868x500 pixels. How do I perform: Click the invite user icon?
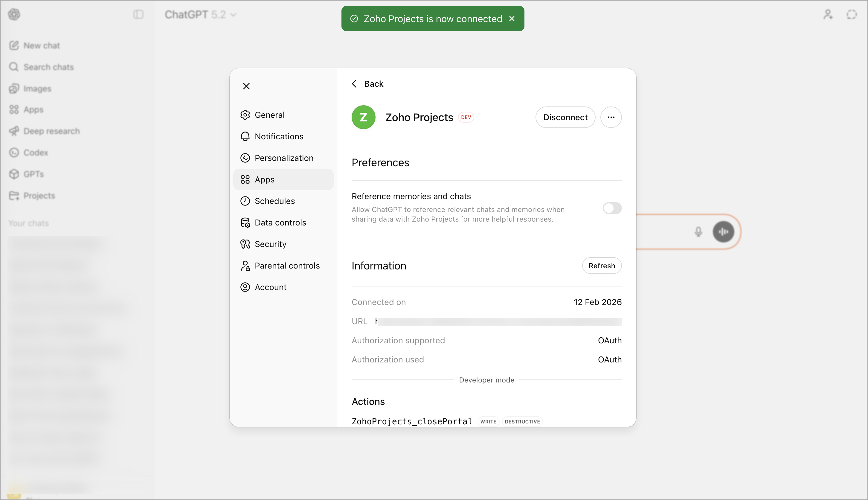(x=828, y=14)
